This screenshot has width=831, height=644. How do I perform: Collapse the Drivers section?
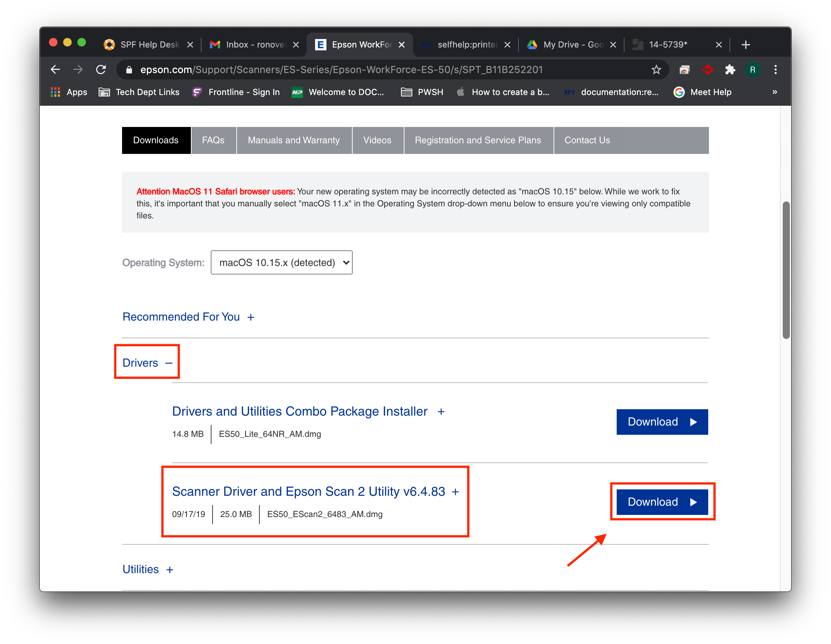147,363
